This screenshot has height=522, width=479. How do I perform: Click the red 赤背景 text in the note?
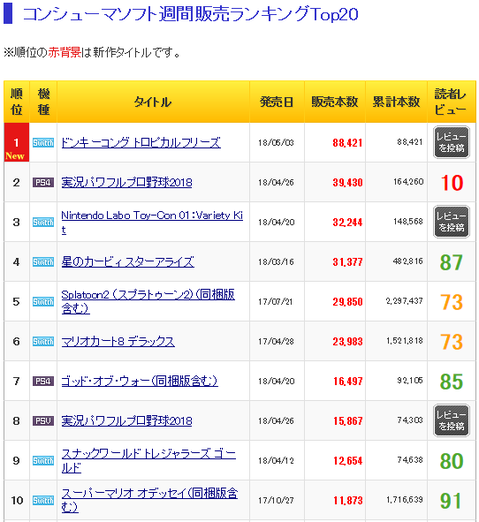click(65, 52)
